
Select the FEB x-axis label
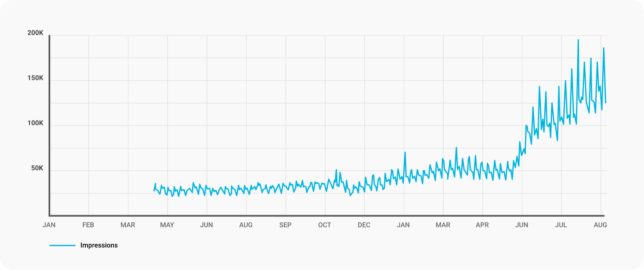tap(88, 225)
